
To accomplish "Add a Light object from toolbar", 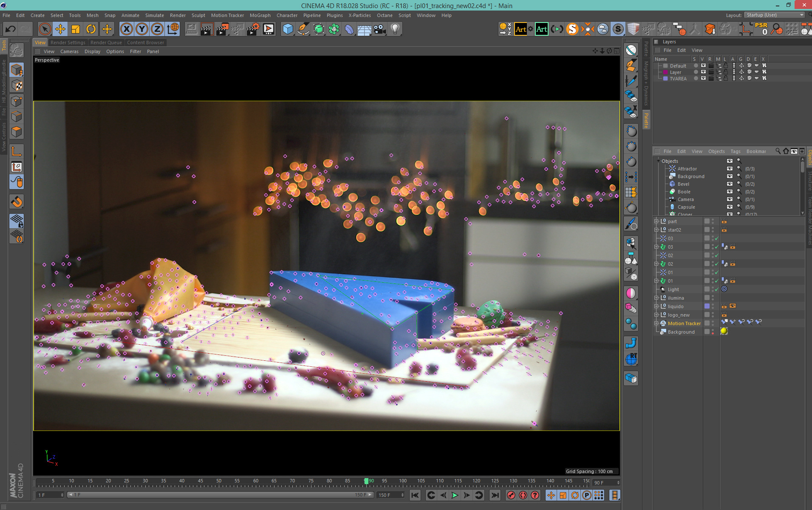I will tap(395, 29).
